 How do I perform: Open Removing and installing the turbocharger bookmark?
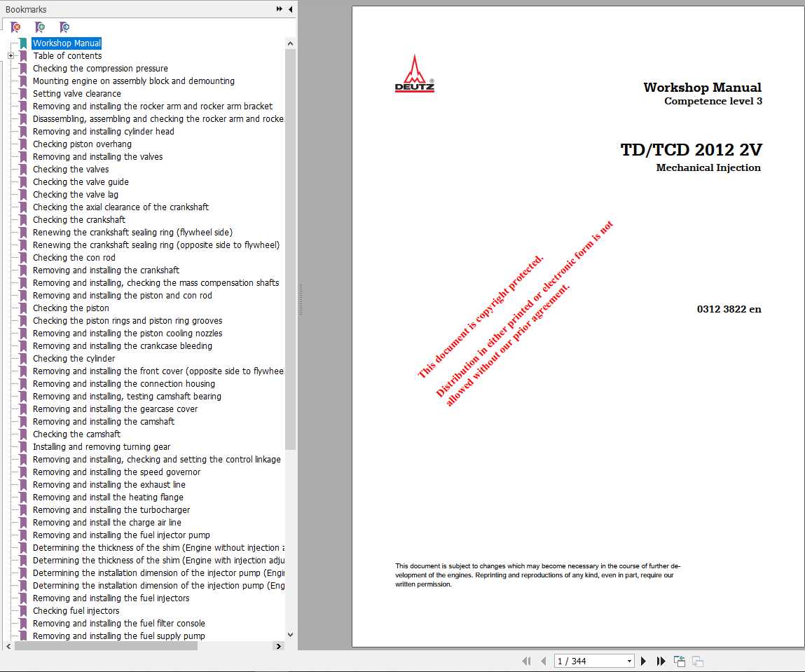(x=111, y=509)
